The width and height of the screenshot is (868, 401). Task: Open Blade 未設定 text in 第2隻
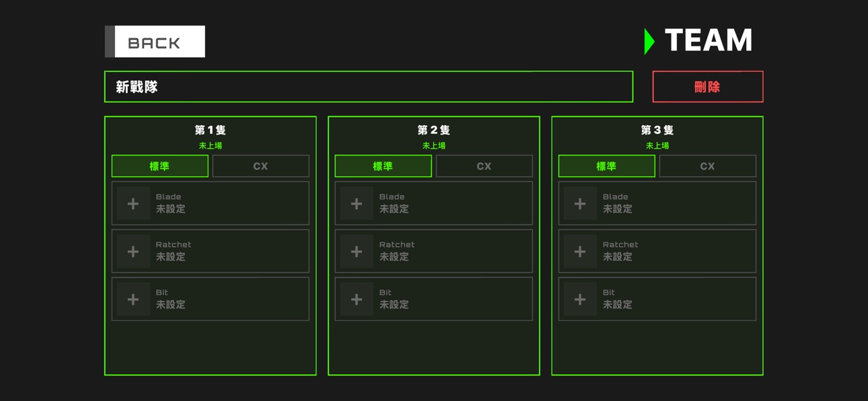point(394,209)
